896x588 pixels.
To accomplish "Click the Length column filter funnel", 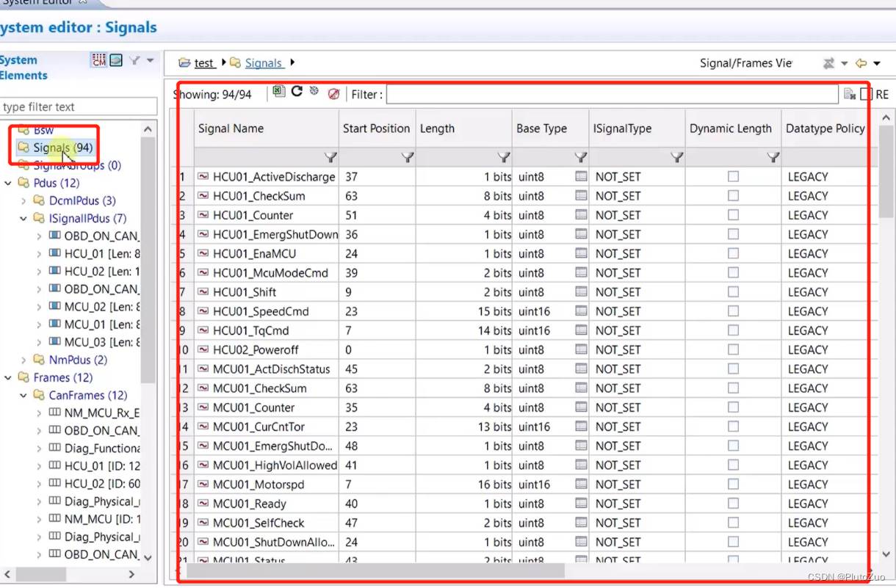I will pyautogui.click(x=504, y=157).
